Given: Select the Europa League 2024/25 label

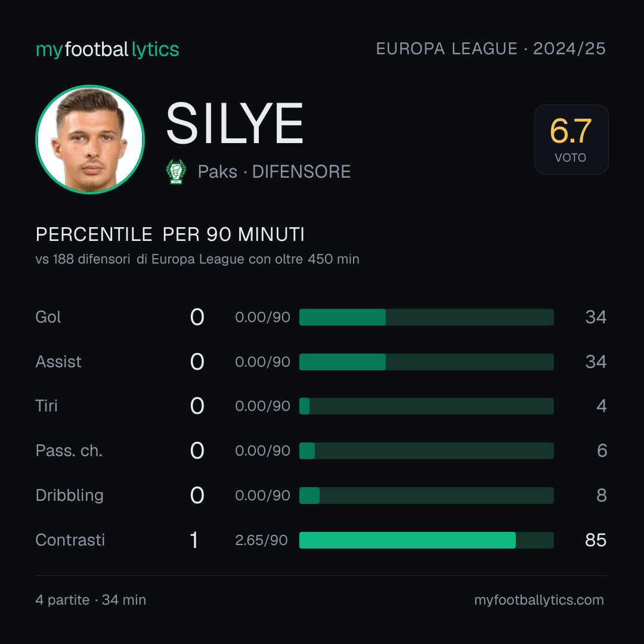Looking at the screenshot, I should 491,48.
